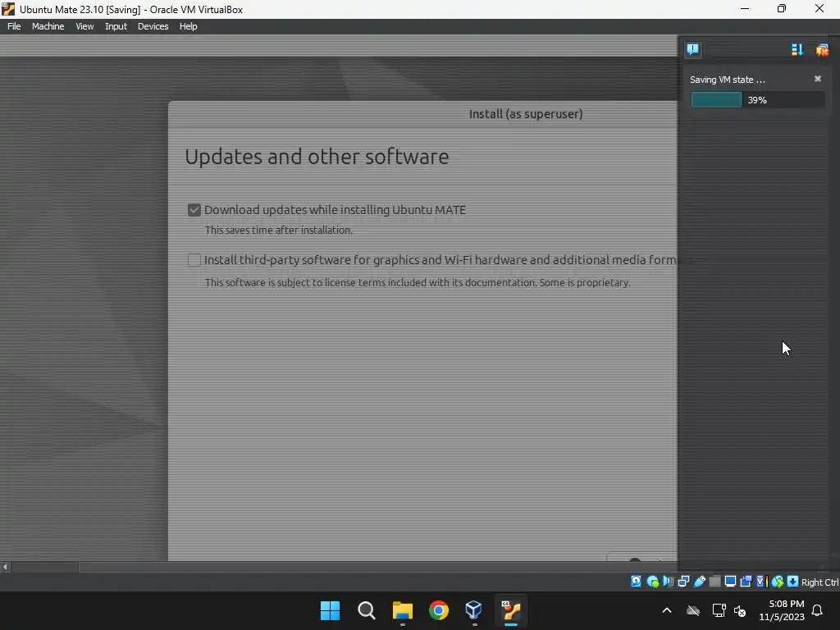Expand the hidden system tray icons chevron
Screen dimensions: 840x630
pos(667,610)
